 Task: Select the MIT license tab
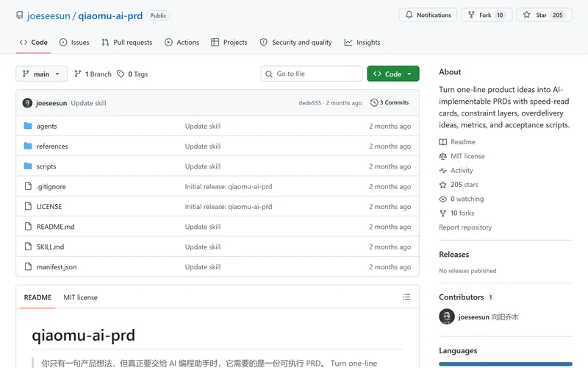click(x=80, y=297)
